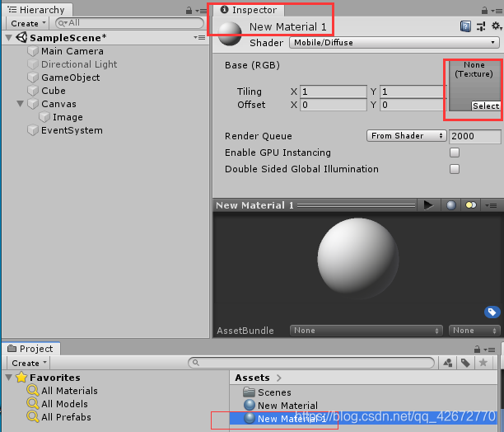Save search as favorite star icon
This screenshot has width=504, height=432.
point(483,363)
